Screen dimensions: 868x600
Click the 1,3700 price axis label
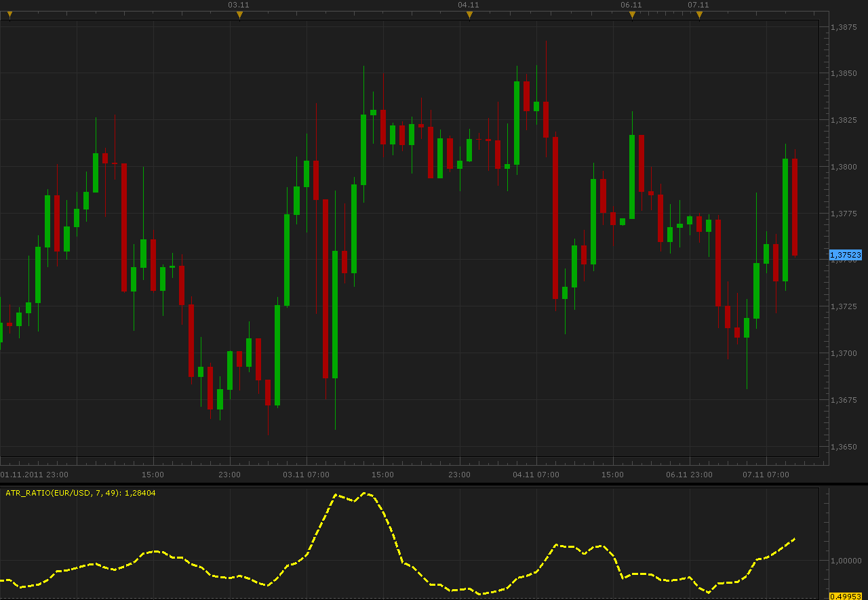click(x=844, y=353)
